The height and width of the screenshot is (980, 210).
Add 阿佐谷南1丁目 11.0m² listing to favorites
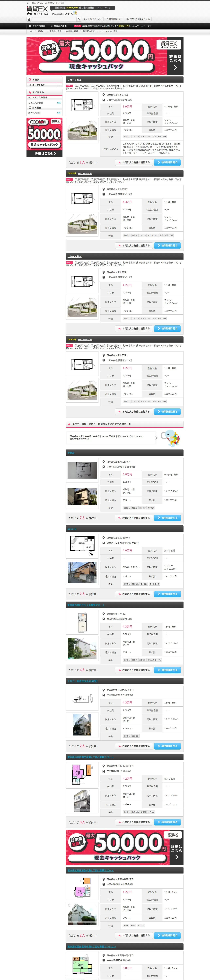coord(133,935)
